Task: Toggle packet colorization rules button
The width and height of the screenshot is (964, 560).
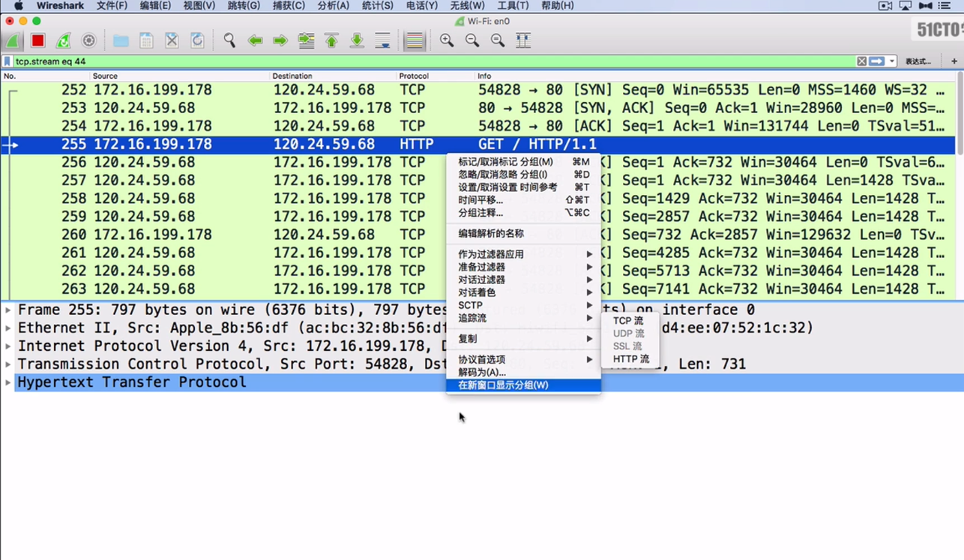Action: 415,40
